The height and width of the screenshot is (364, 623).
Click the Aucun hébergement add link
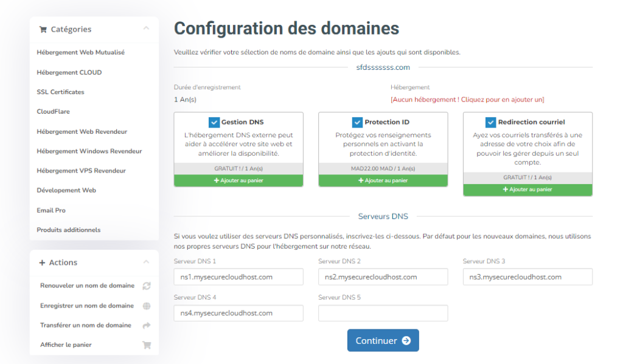[467, 99]
